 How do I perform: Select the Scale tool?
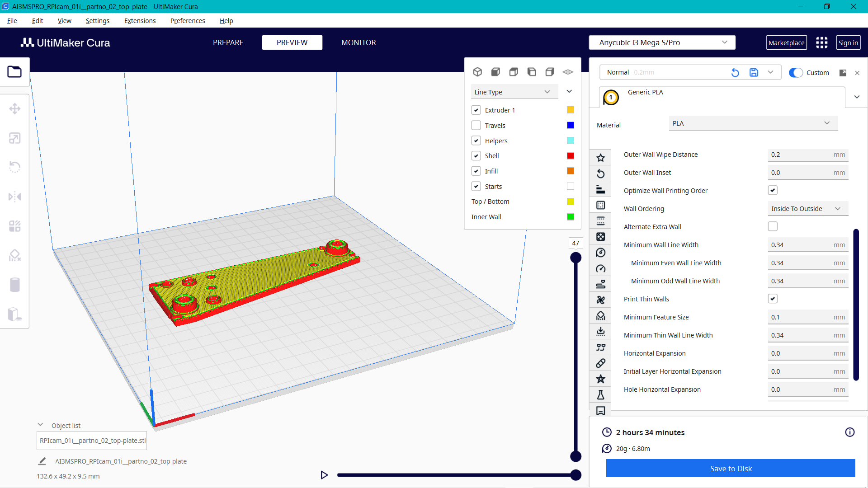(x=15, y=138)
